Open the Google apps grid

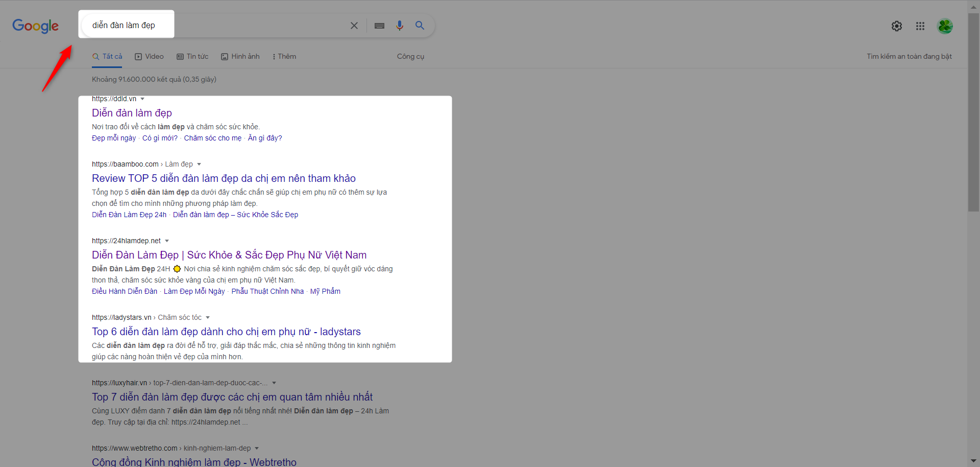click(920, 26)
